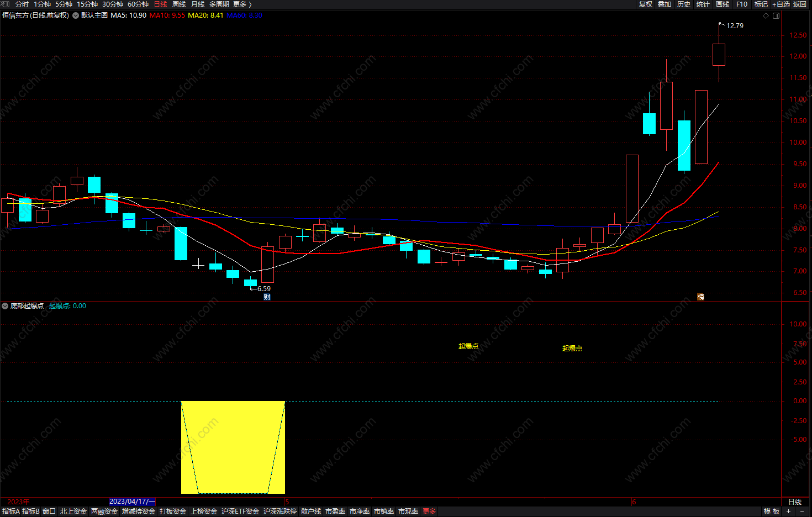The image size is (812, 517).
Task: Select the 日线 daily period
Action: [160, 4]
